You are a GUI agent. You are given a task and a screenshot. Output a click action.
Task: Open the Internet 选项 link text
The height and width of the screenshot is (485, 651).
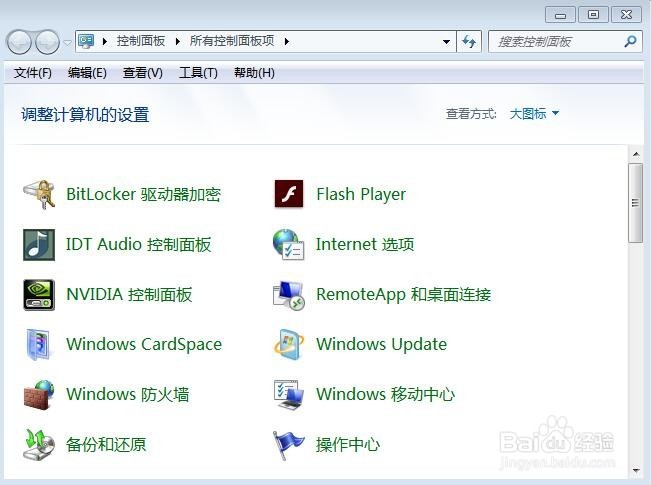[365, 245]
